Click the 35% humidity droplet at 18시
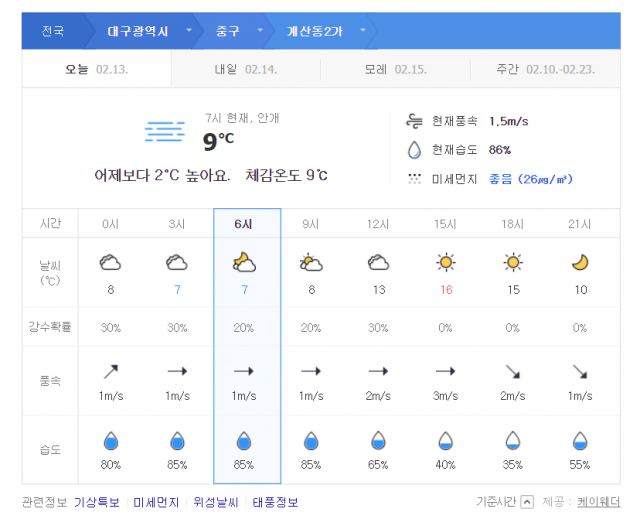Screen dimensions: 640x519 click(513, 441)
